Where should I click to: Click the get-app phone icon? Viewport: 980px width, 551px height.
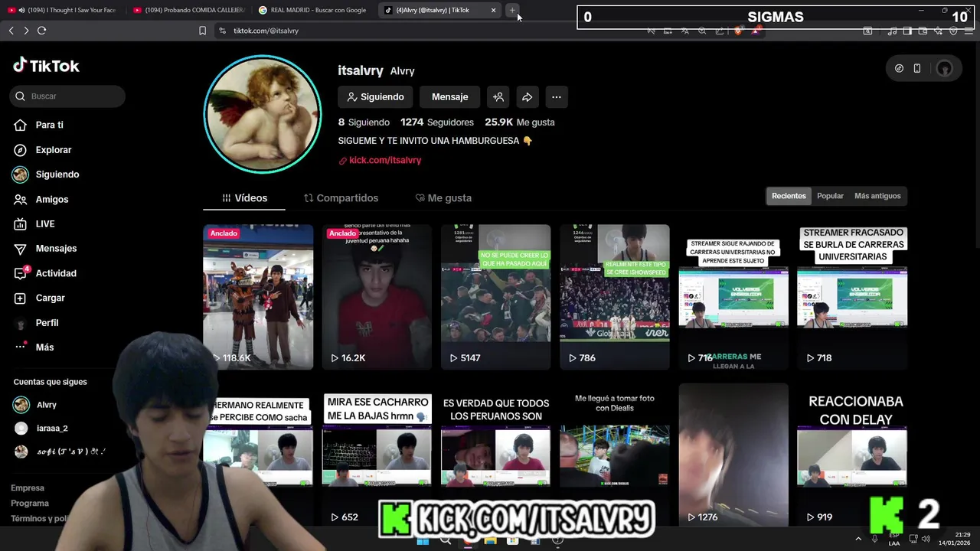917,68
